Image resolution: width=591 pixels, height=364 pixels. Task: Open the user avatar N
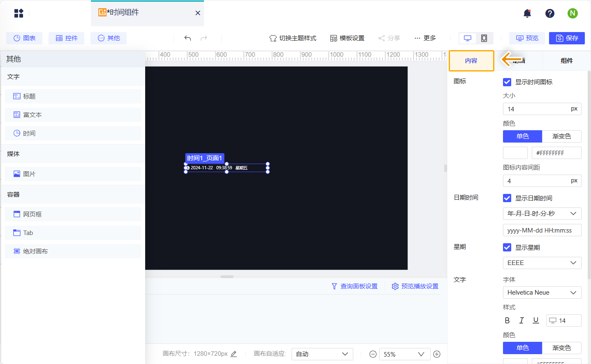click(x=572, y=13)
